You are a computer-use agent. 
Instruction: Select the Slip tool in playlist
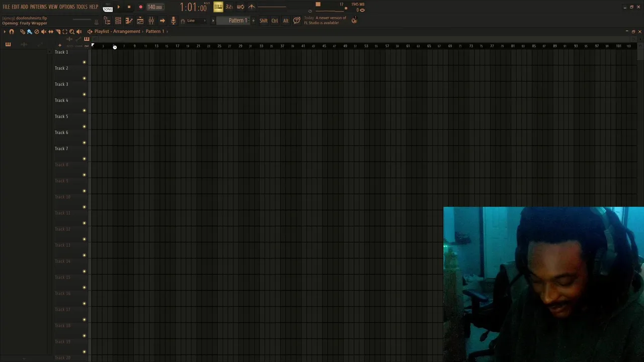click(51, 32)
